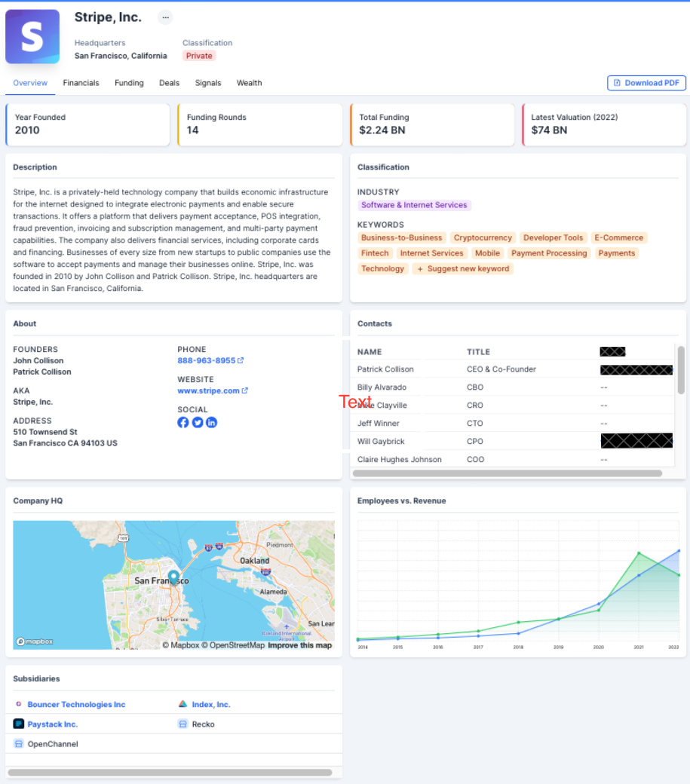Click the Index, Inc. logo icon
The height and width of the screenshot is (784, 690).
(x=183, y=704)
